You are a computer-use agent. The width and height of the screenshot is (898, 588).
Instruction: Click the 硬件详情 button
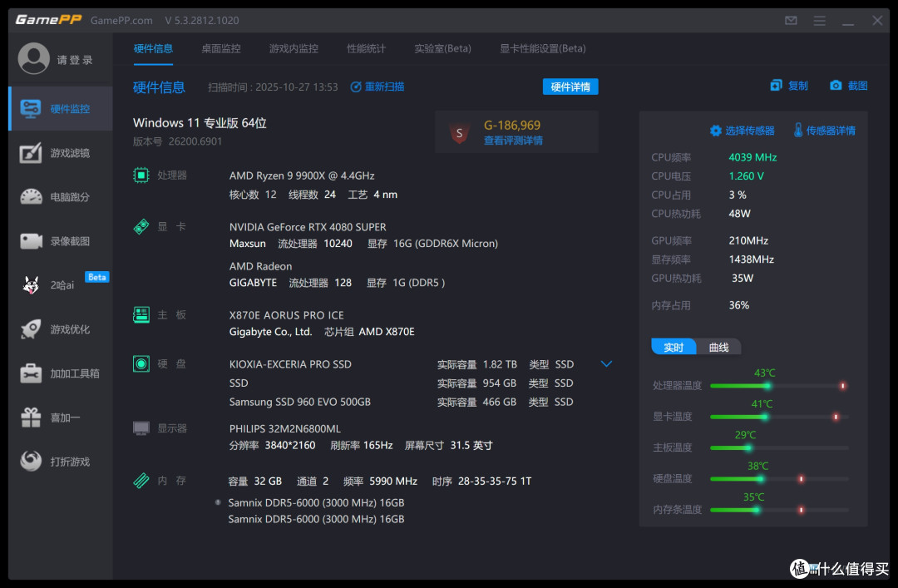[570, 86]
